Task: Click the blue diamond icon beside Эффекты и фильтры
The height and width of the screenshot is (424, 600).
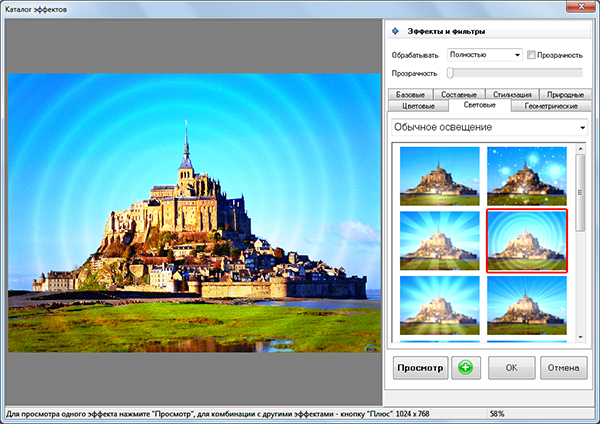Action: tap(395, 33)
